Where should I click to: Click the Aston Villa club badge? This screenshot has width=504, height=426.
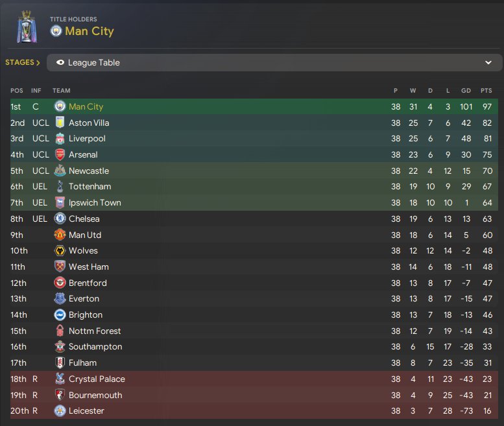pyautogui.click(x=60, y=123)
